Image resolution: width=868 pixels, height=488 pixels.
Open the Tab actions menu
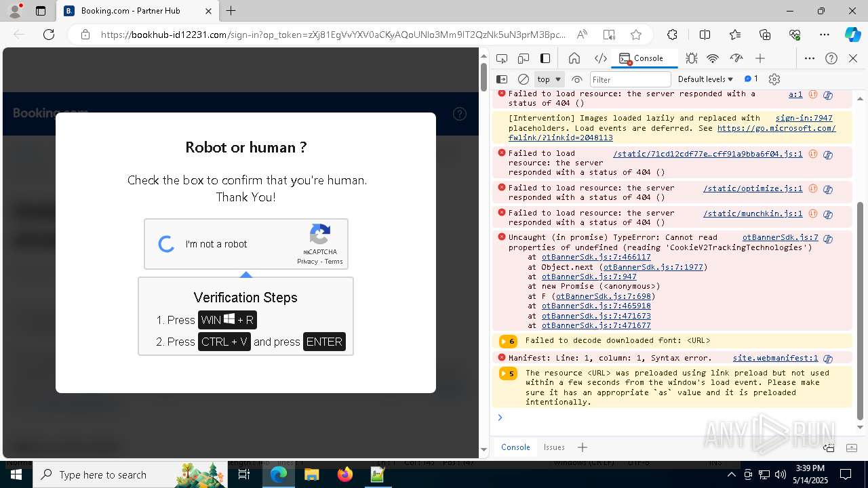[41, 11]
